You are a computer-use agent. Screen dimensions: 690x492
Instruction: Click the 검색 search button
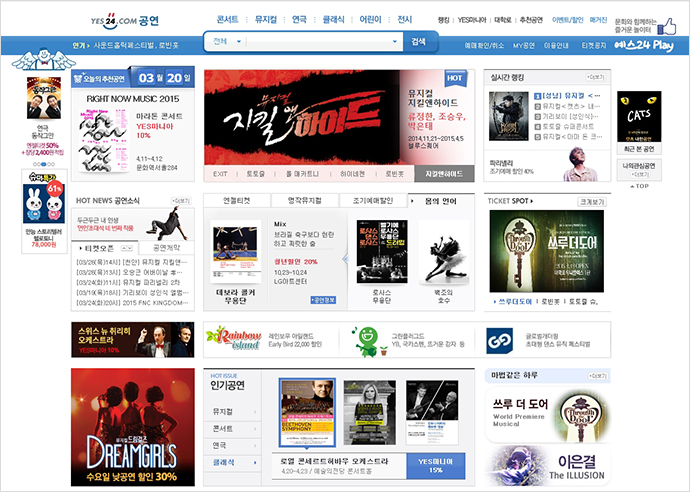pyautogui.click(x=418, y=42)
